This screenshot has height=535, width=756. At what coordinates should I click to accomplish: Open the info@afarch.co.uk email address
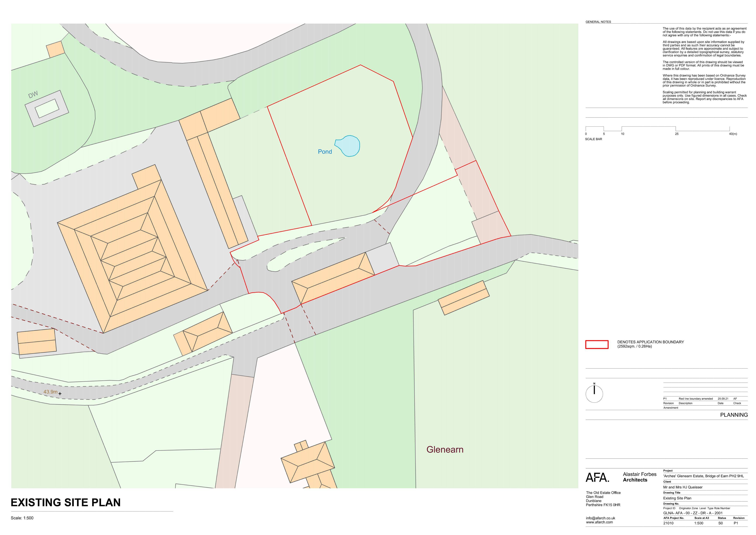click(600, 518)
